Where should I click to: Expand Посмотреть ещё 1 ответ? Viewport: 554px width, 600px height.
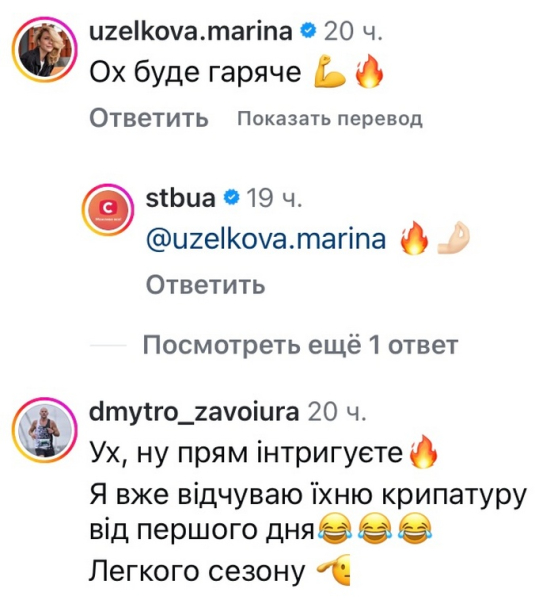click(x=300, y=345)
